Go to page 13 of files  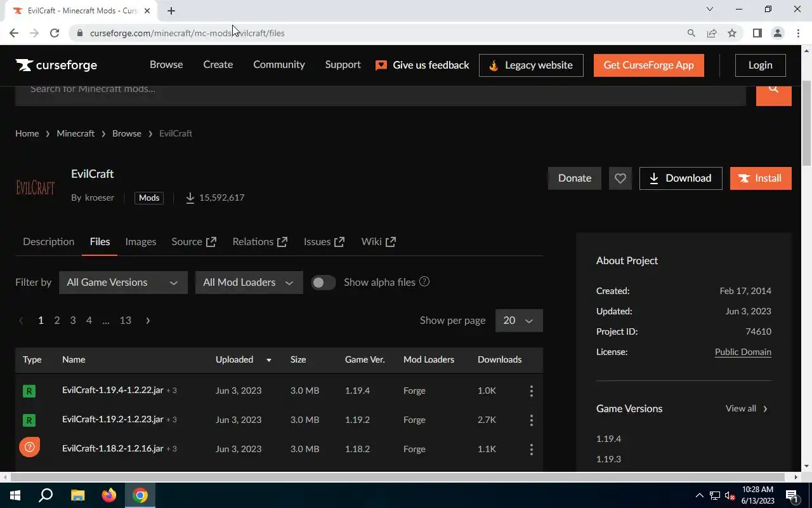[x=126, y=321]
